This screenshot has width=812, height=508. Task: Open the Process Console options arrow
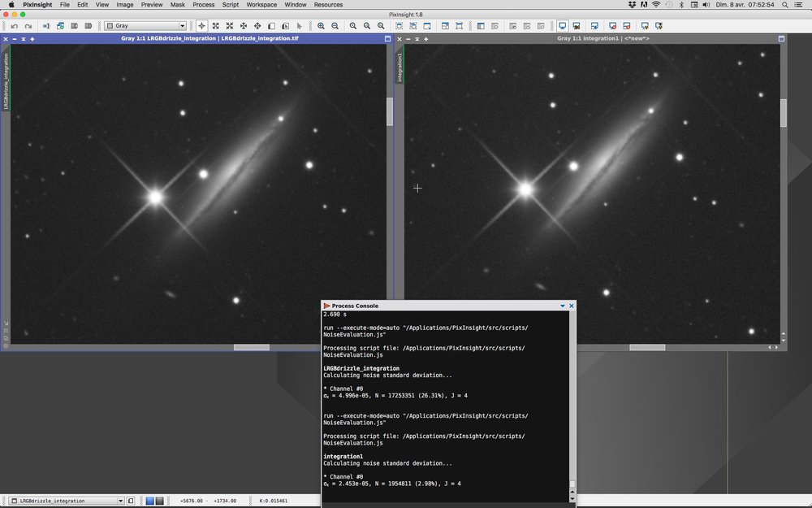point(563,306)
